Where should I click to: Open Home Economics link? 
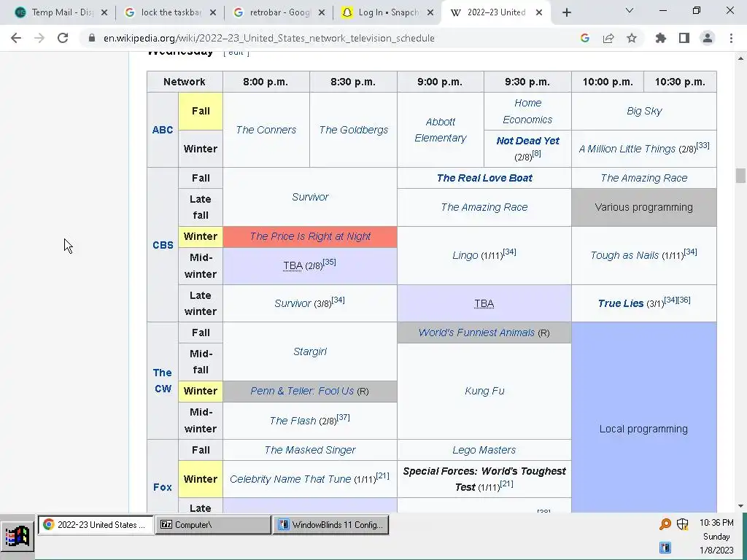click(527, 111)
